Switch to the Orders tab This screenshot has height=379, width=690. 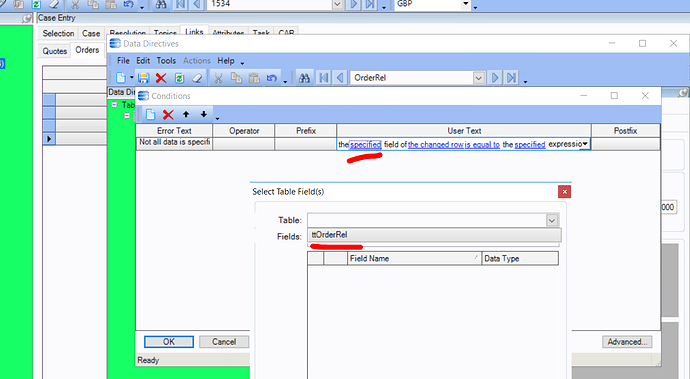pos(87,50)
